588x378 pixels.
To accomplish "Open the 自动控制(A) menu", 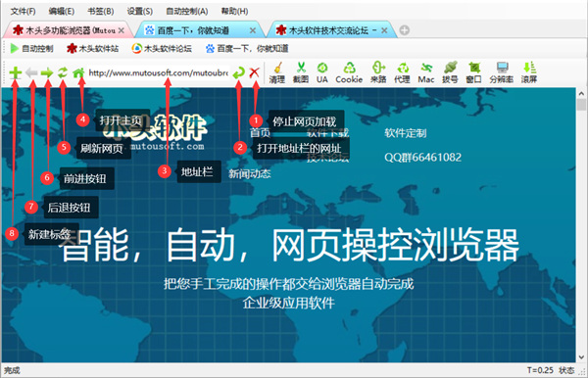I will 187,11.
